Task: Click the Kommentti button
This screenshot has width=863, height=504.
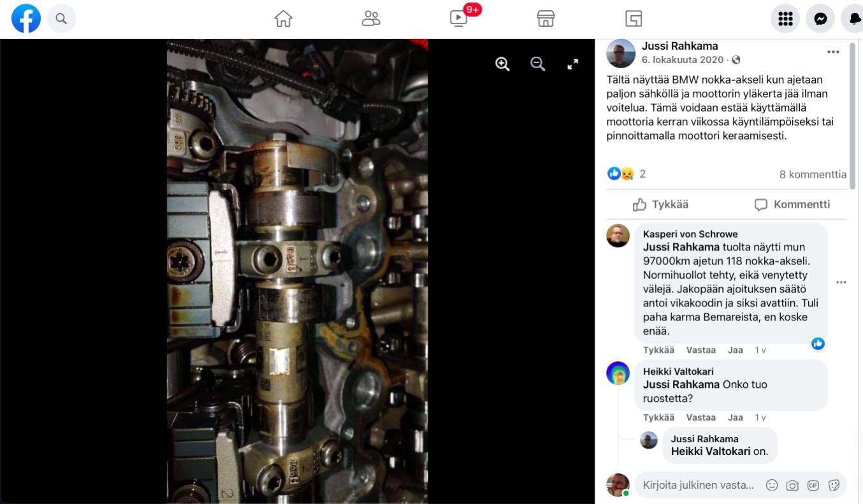Action: click(x=792, y=205)
